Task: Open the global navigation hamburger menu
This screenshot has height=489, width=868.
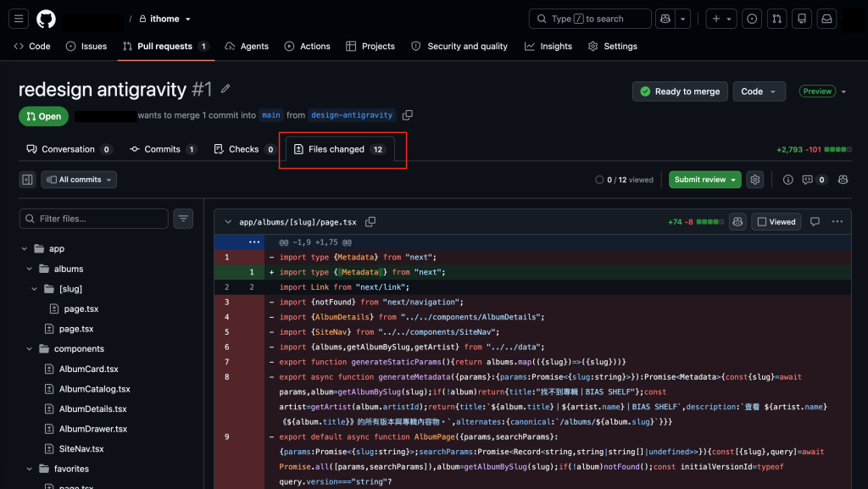Action: coord(19,19)
